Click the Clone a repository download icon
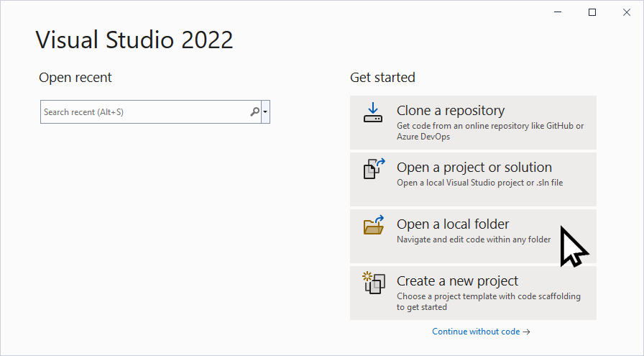Image resolution: width=644 pixels, height=356 pixels. (x=373, y=113)
